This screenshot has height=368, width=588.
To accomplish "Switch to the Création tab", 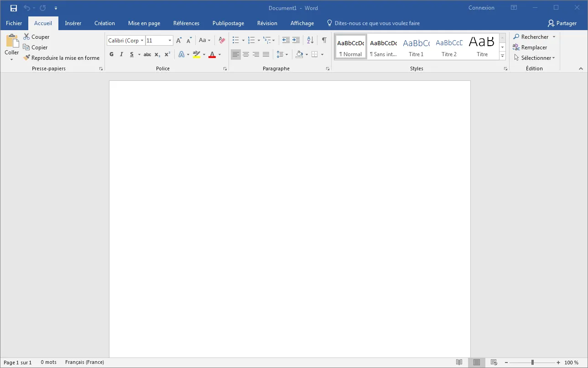I will point(104,23).
